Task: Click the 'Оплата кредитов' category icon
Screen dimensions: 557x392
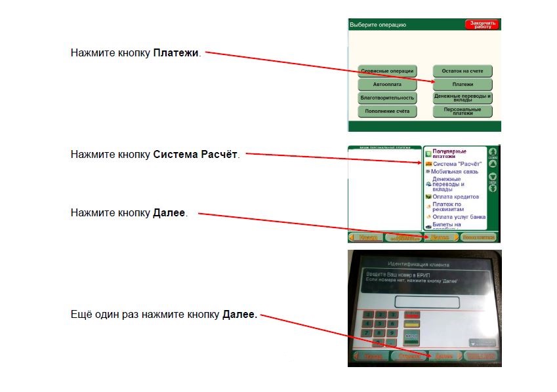Action: pyautogui.click(x=428, y=197)
